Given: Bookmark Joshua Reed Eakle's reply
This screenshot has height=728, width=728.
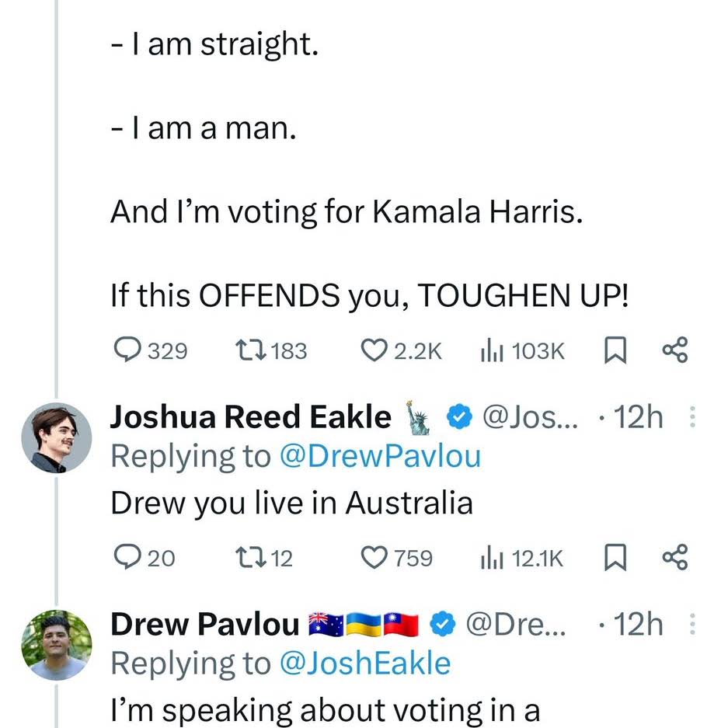Looking at the screenshot, I should 615,557.
